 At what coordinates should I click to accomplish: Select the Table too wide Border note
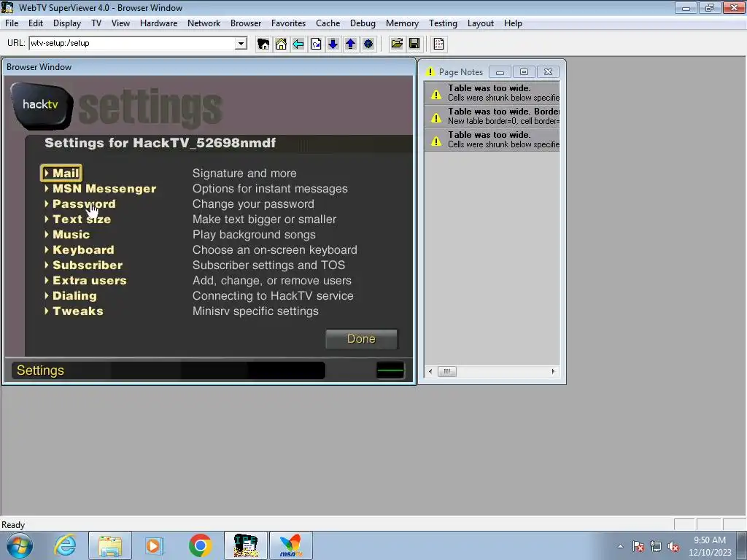point(492,116)
